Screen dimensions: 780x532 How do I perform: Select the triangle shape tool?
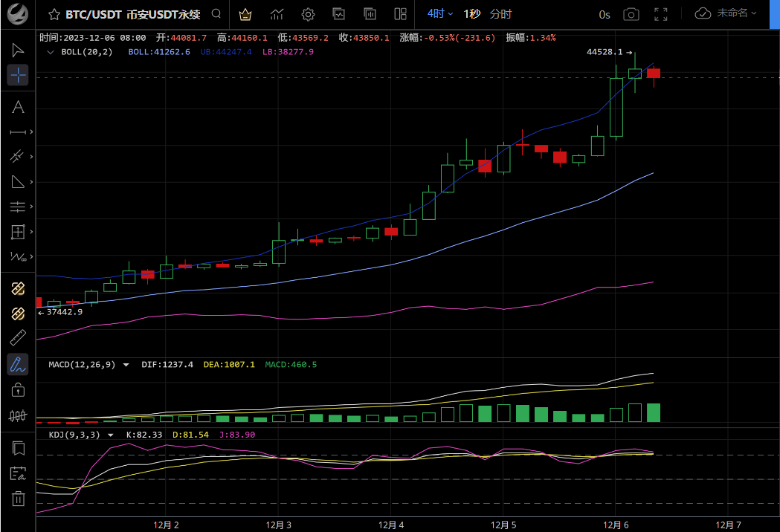(x=18, y=181)
